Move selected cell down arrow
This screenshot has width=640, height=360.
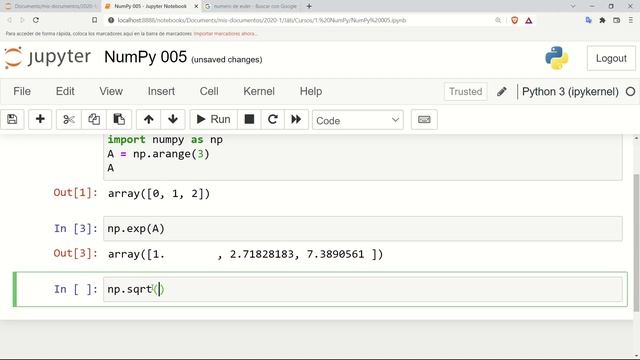pyautogui.click(x=173, y=120)
